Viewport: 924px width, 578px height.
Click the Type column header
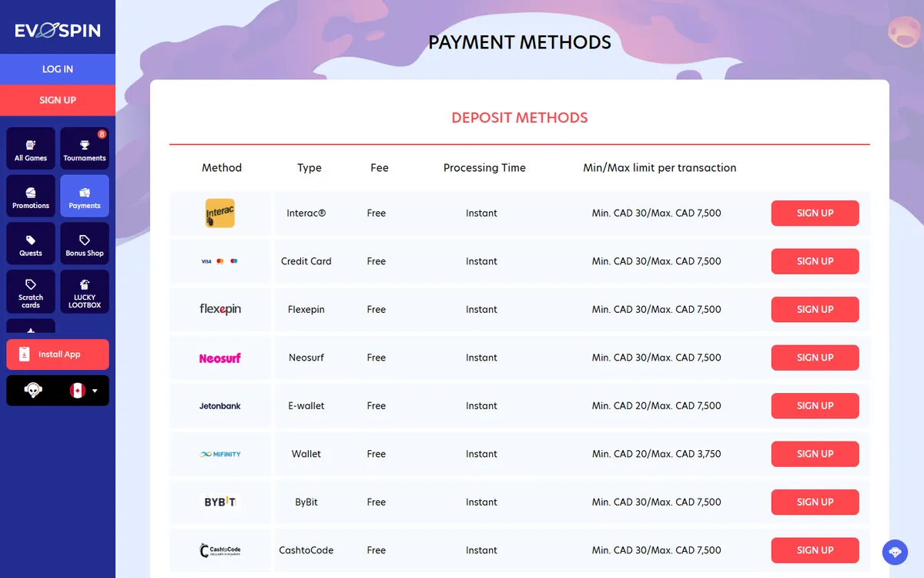click(x=310, y=168)
